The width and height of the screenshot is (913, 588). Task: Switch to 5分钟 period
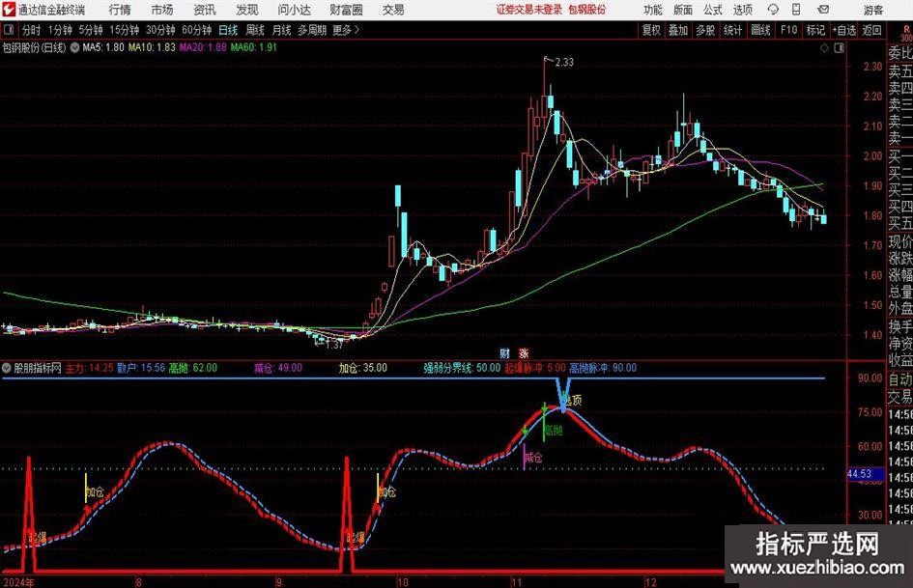[90, 30]
